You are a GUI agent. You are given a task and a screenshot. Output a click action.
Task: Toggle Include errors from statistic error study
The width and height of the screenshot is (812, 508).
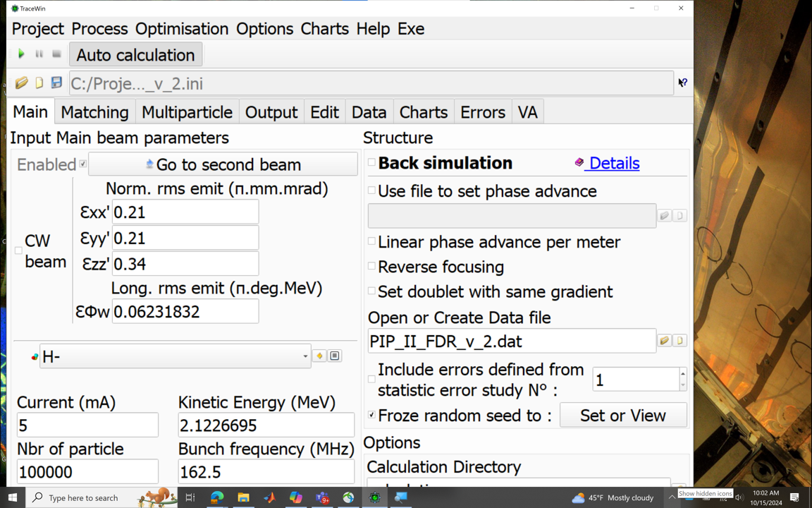pos(372,379)
